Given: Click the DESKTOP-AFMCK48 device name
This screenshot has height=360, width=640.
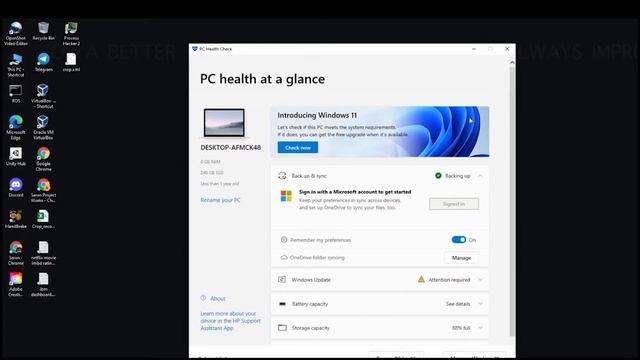Looking at the screenshot, I should 231,147.
